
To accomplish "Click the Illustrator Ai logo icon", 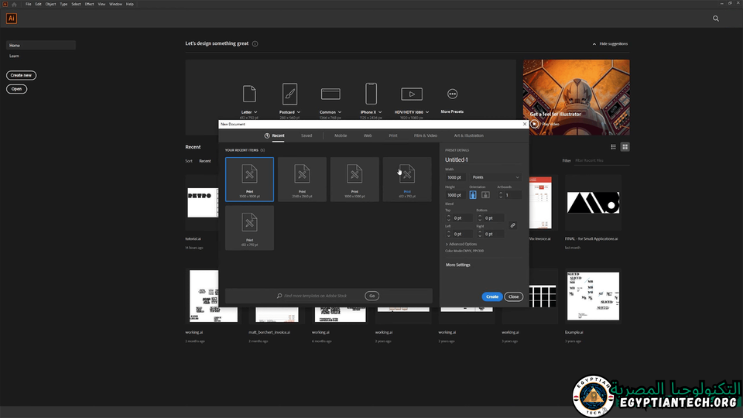I will 11,18.
